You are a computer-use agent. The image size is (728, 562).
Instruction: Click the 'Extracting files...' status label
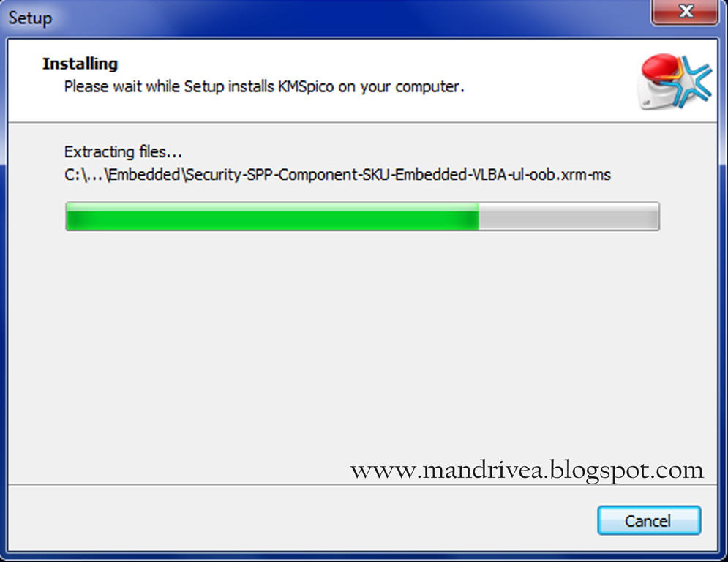pyautogui.click(x=123, y=152)
